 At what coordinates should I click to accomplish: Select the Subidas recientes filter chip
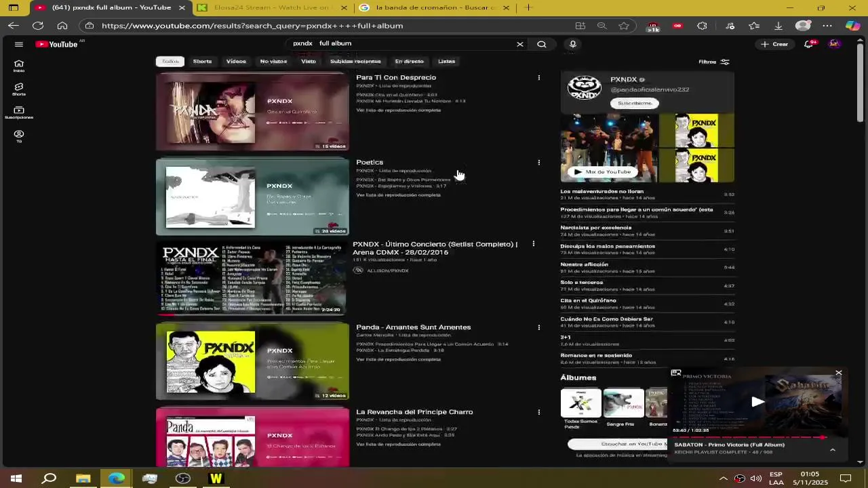355,62
